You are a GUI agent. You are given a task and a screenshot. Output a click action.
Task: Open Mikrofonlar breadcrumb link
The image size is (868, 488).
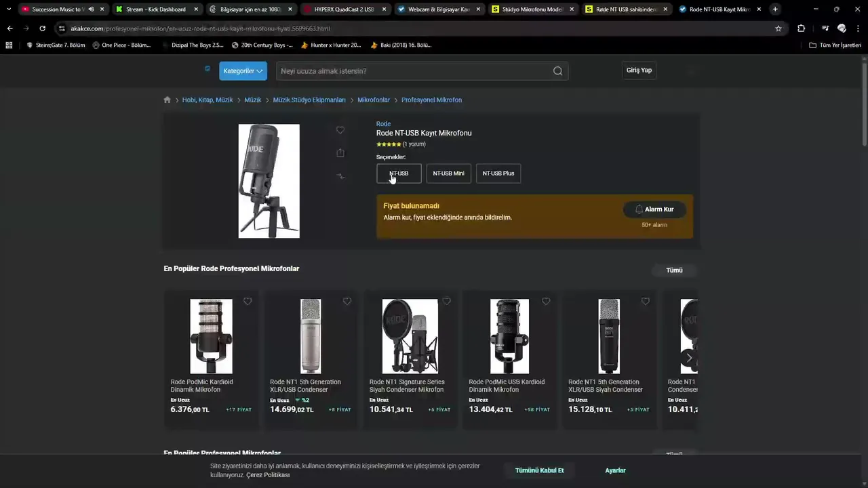374,100
